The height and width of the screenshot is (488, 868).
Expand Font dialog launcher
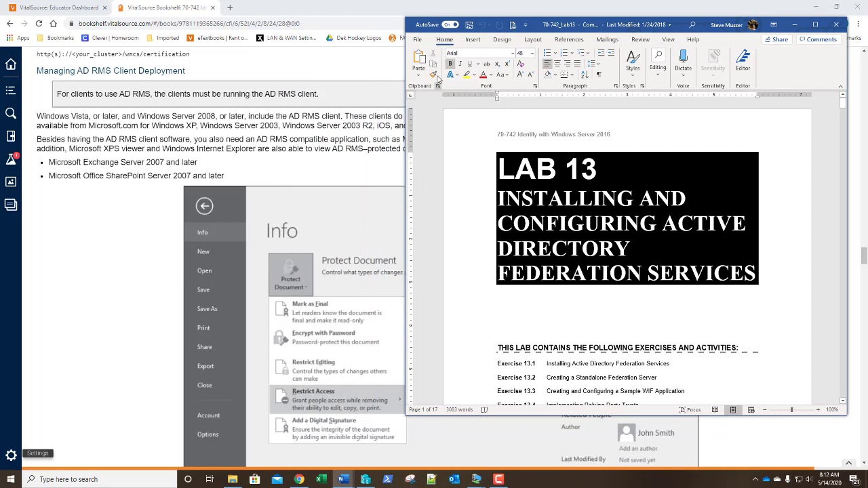[x=535, y=86]
